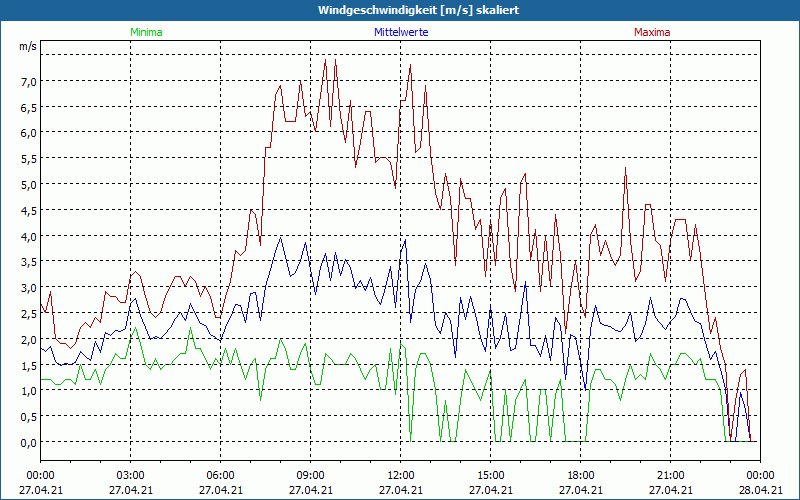Viewport: 800px width, 500px height.
Task: Click the 06:00 time axis label
Action: coord(220,475)
